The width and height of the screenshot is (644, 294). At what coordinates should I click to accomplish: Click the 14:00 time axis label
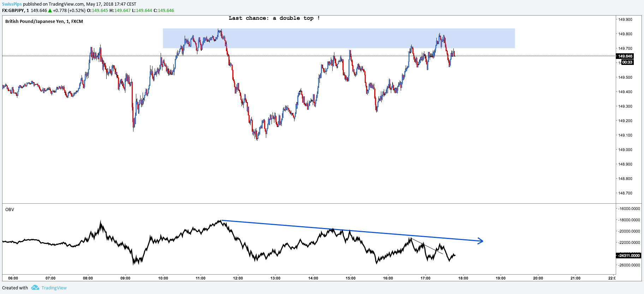point(313,278)
